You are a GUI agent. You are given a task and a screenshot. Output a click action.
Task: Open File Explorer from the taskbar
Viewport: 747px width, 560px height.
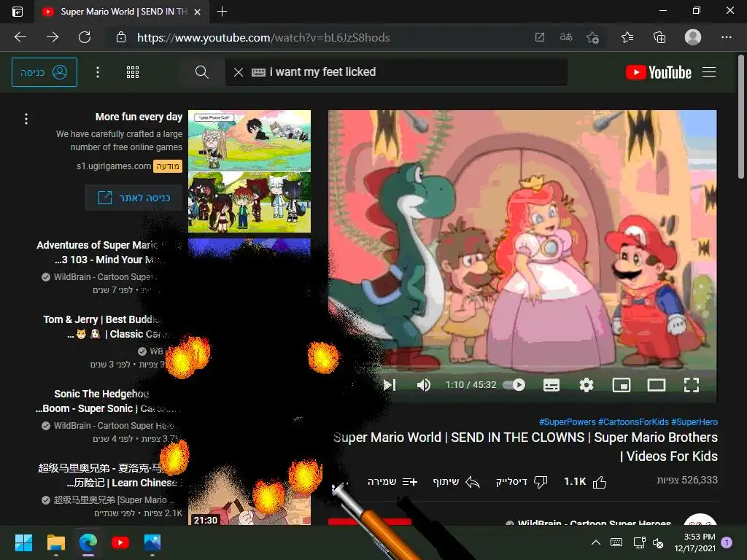pos(55,542)
